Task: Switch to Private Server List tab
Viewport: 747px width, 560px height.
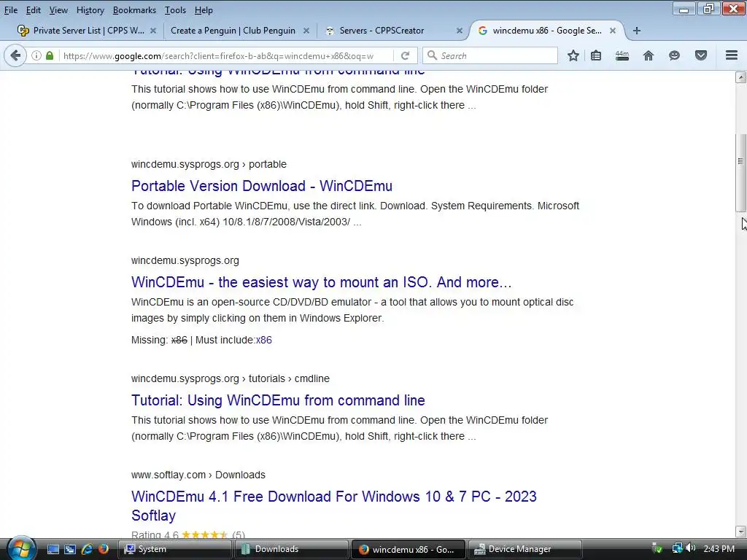Action: click(x=86, y=31)
